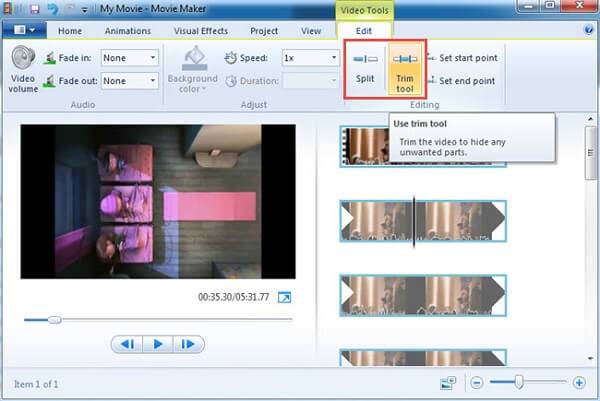
Task: Click Set end point
Action: point(468,82)
